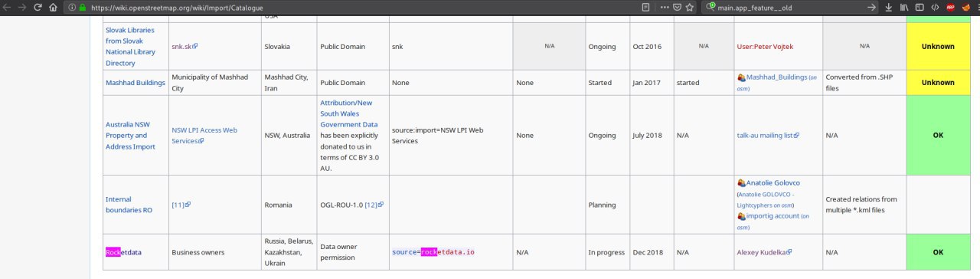980x279 pixels.
Task: Open NSW LPI Access Web Services link
Action: [204, 136]
